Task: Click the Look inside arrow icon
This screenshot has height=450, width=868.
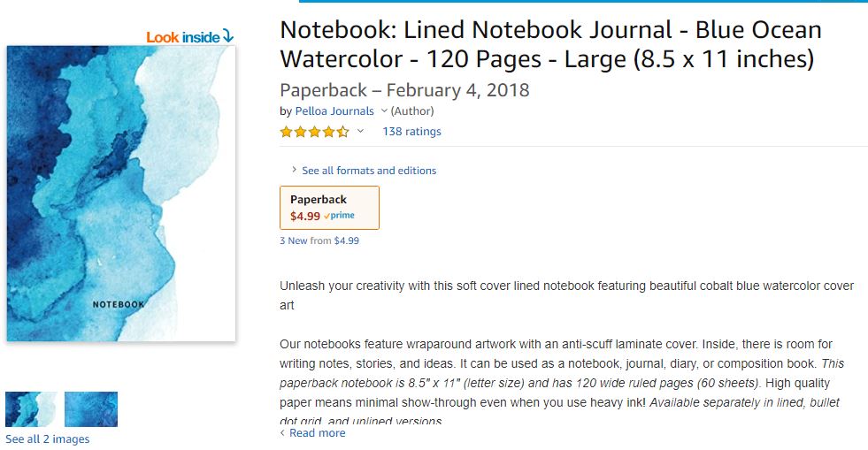Action: pyautogui.click(x=227, y=36)
